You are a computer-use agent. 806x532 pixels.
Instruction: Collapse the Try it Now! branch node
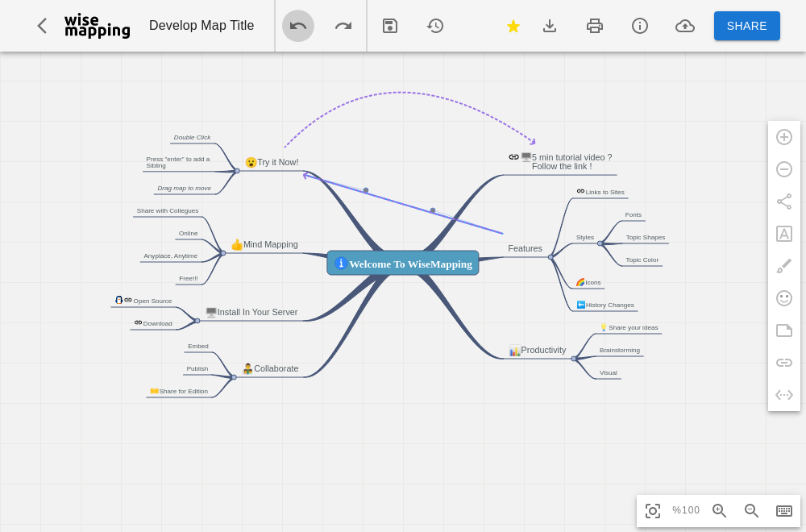pos(237,171)
